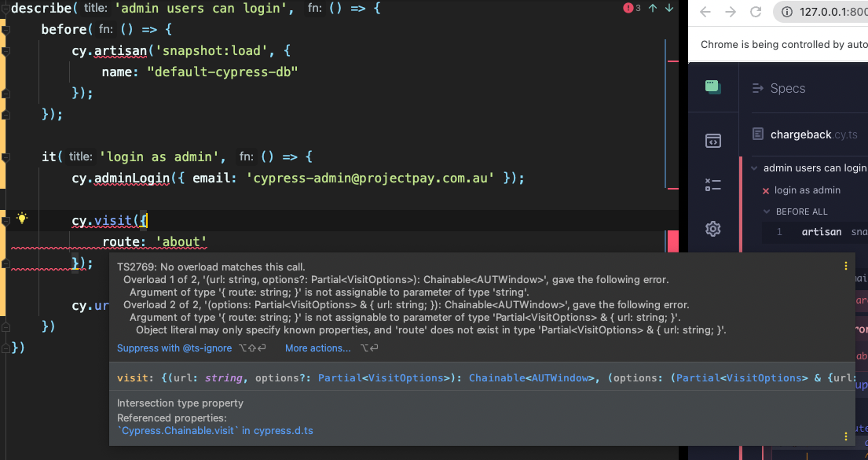Screen dimensions: 868x460
Task: Click the artisan command log row
Action: tap(815, 232)
